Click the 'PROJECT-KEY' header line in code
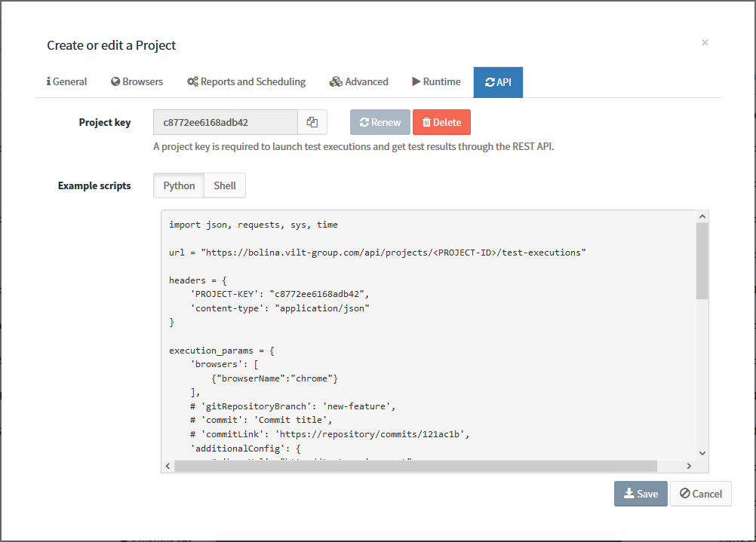The image size is (756, 542). coord(280,294)
